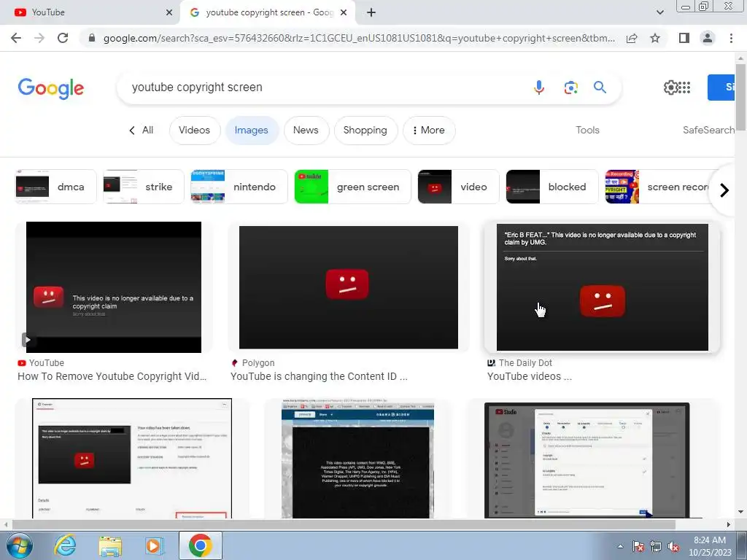747x560 pixels.
Task: Filter images by blocked chip
Action: (551, 187)
